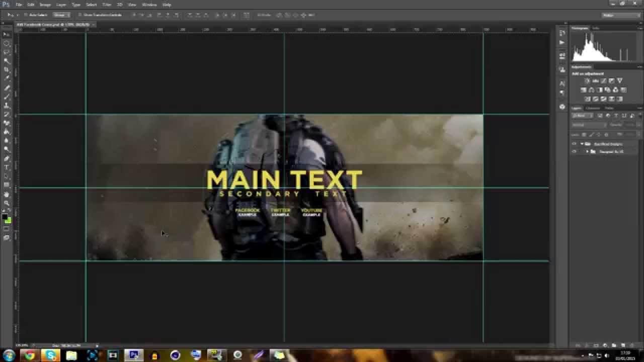Open the workspace switcher dropdown
644x362 pixels.
620,15
